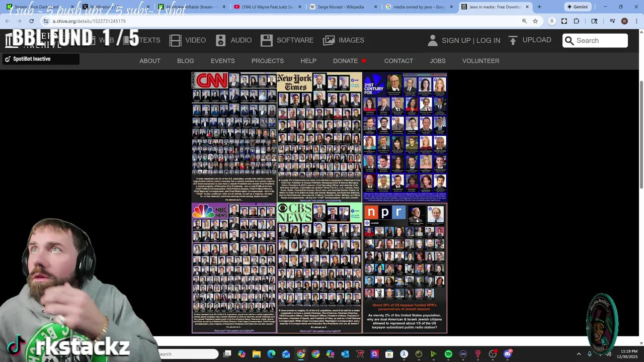Open the JOBS link
Image resolution: width=644 pixels, height=362 pixels.
[x=438, y=61]
